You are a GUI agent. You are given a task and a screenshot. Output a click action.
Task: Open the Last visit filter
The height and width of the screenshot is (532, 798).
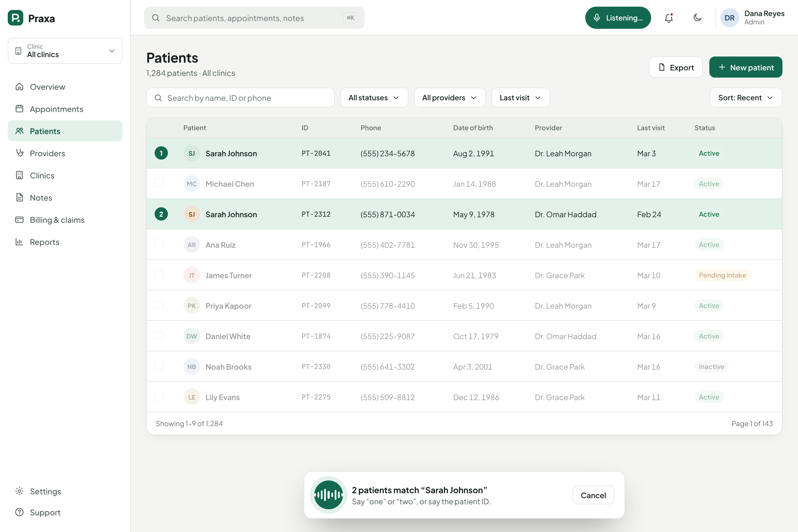520,98
